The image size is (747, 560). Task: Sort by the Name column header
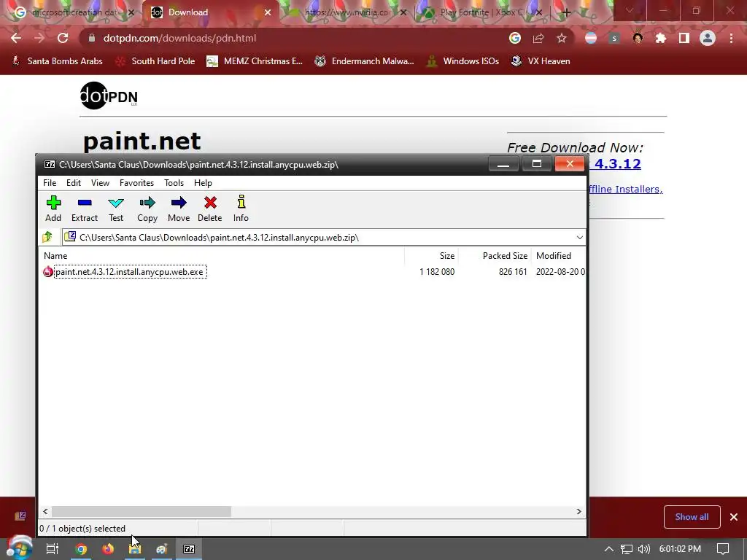55,256
